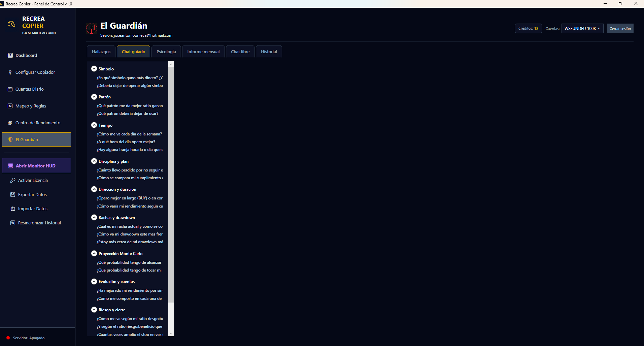
Task: Open the Informe mensual tab
Action: (203, 52)
